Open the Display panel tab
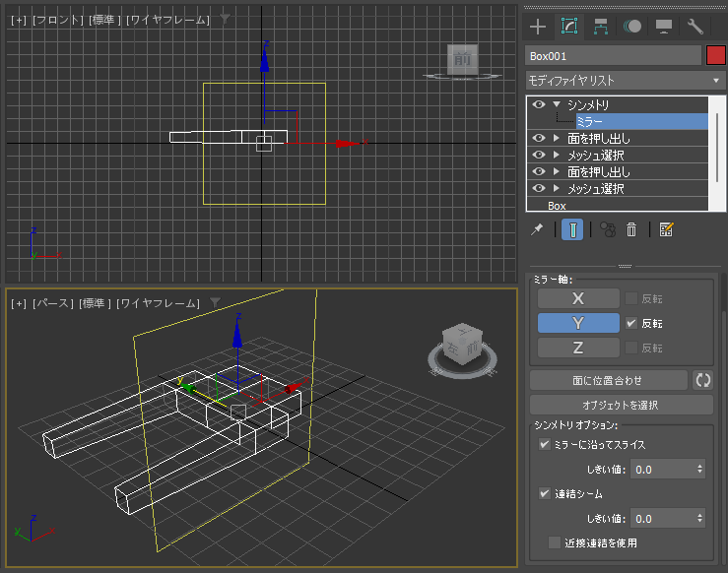The height and width of the screenshot is (573, 728). pyautogui.click(x=664, y=27)
